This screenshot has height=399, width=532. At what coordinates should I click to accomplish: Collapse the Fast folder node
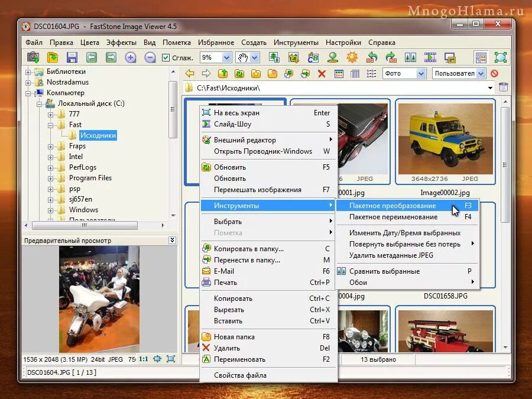(x=50, y=125)
